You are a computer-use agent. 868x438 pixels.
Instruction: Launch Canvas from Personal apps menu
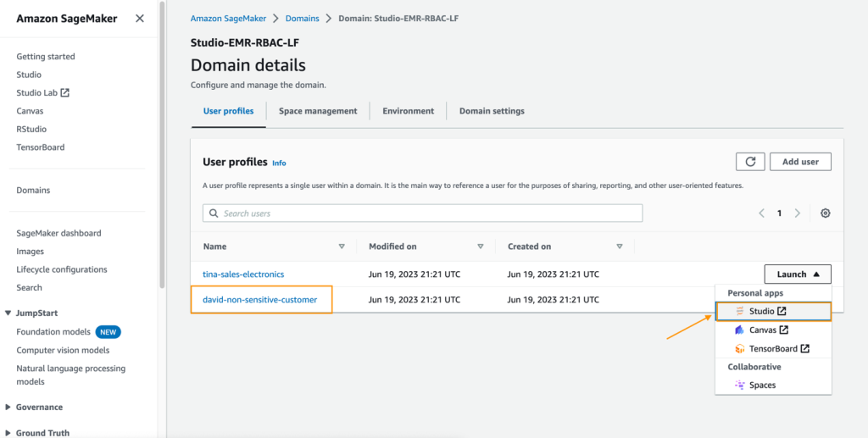773,330
